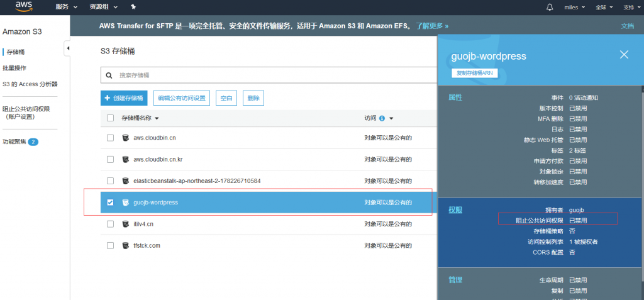Open the 全球 region dropdown
The image size is (644, 300).
click(604, 7)
